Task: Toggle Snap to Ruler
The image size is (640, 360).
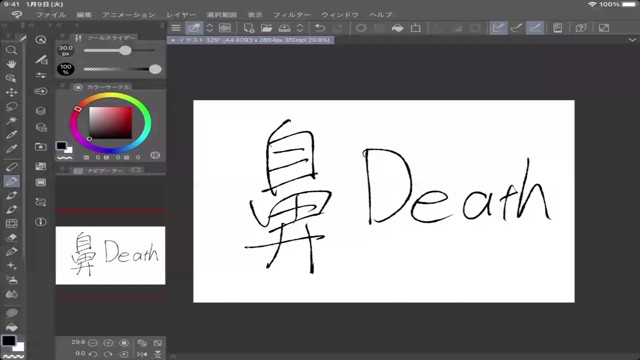Action: click(x=498, y=28)
